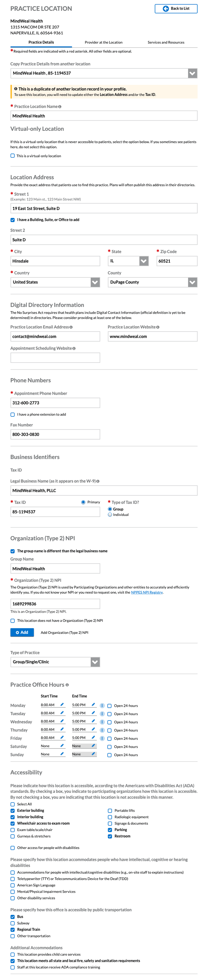Open the Type of Practice dropdown

point(95,662)
